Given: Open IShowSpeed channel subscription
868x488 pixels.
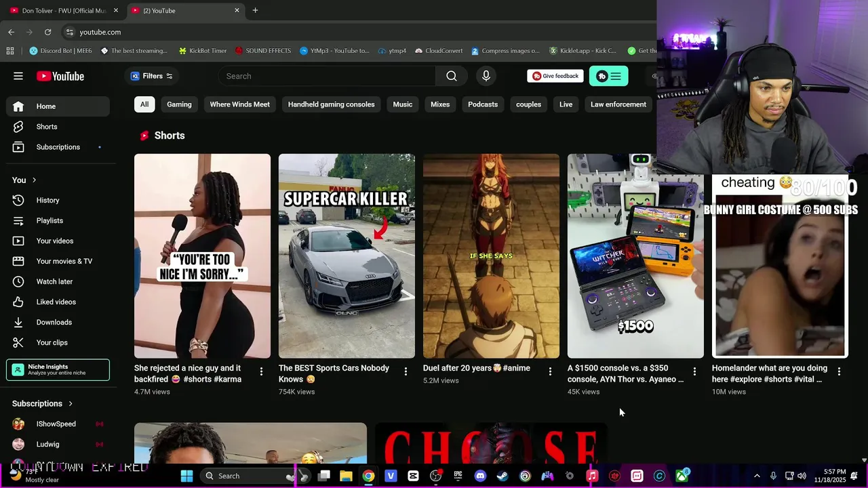Looking at the screenshot, I should (58, 424).
